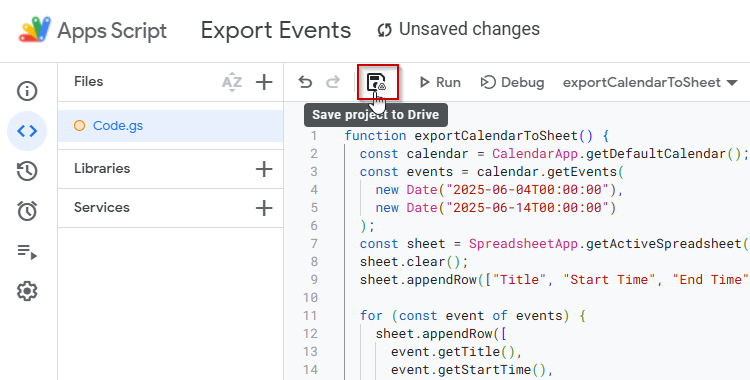Click SpreadsheetApp in line 7
Viewport: 750px width, 380px height.
pyautogui.click(x=523, y=244)
